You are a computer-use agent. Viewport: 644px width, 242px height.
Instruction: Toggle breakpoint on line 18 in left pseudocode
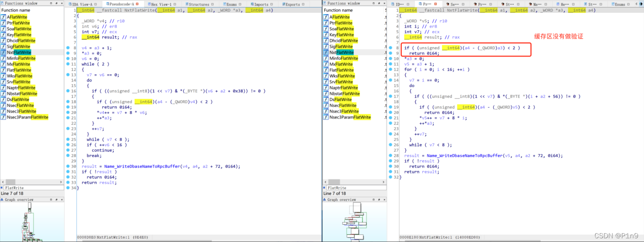pos(68,102)
